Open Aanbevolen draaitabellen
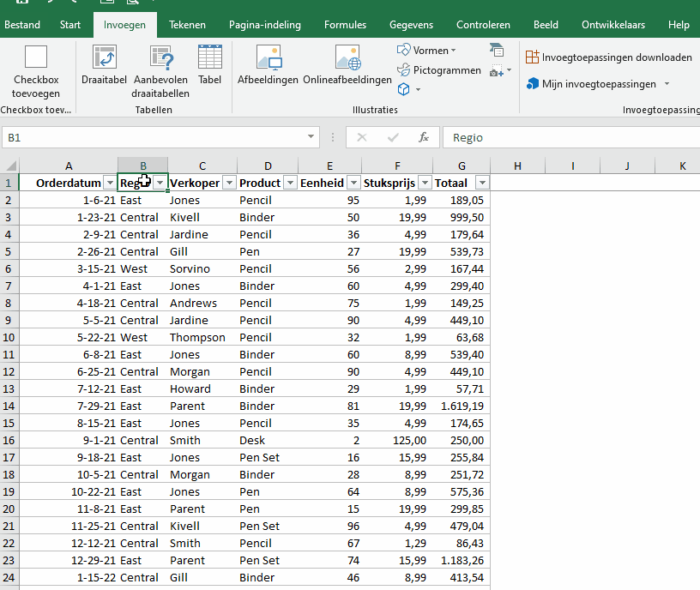Viewport: 700px width, 590px height. click(160, 71)
